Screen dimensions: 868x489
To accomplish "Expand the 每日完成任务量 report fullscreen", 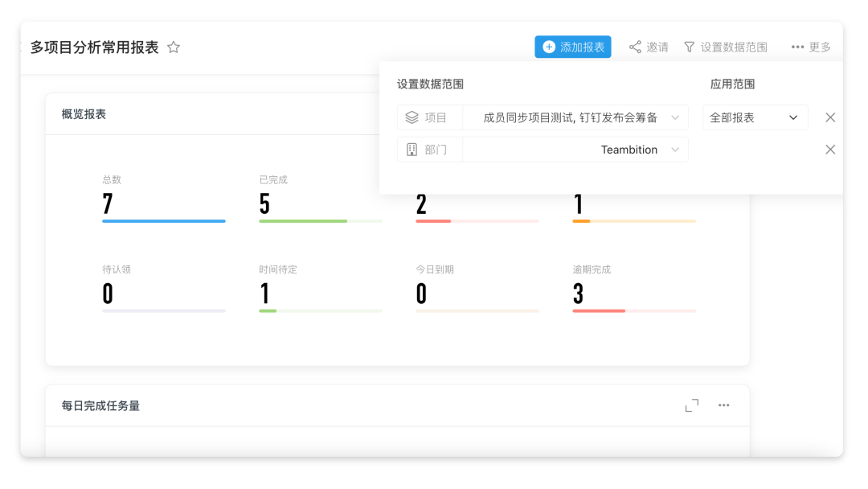I will click(691, 405).
